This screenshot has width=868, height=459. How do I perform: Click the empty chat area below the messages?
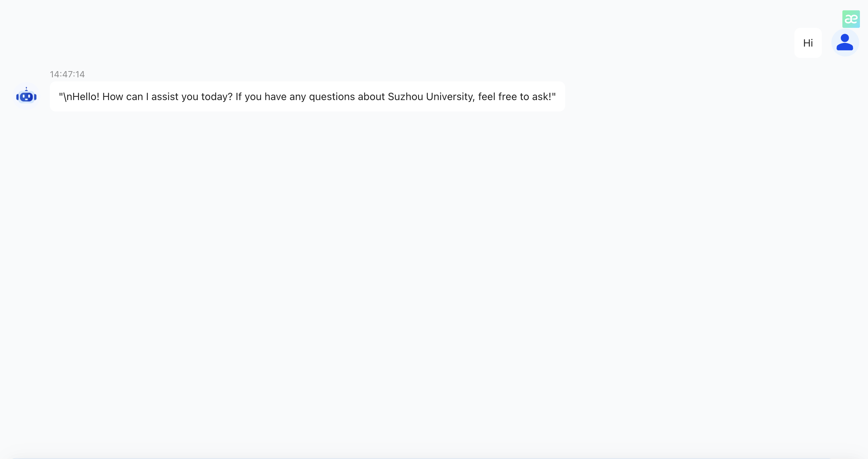pyautogui.click(x=434, y=279)
